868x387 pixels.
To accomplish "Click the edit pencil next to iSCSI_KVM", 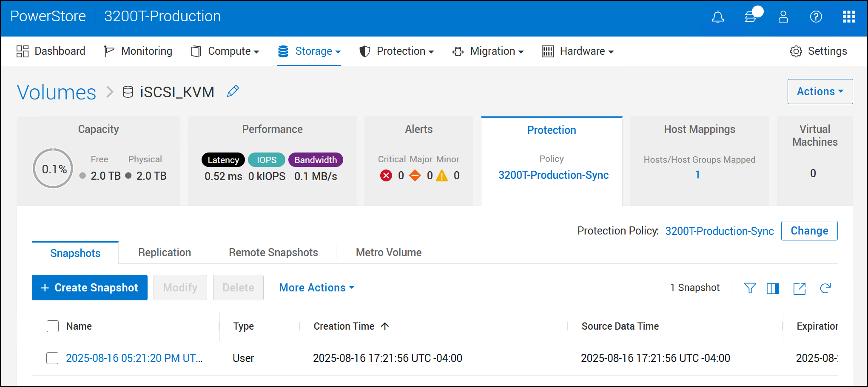I will coord(233,91).
